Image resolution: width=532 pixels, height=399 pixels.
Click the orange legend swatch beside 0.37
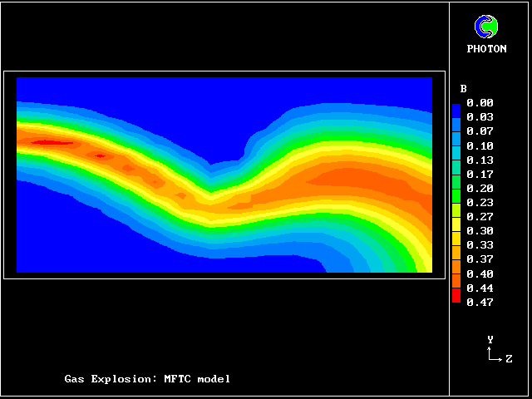point(456,259)
